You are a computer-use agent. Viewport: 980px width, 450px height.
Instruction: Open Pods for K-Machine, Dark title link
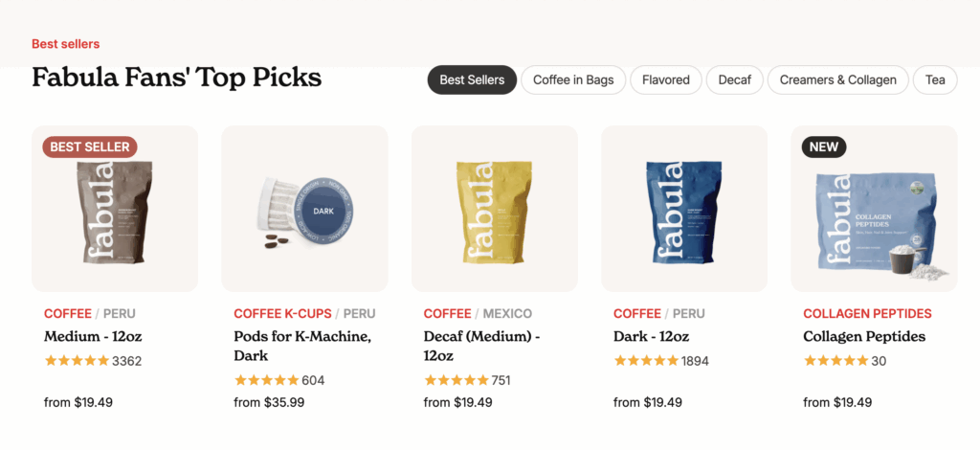(302, 346)
